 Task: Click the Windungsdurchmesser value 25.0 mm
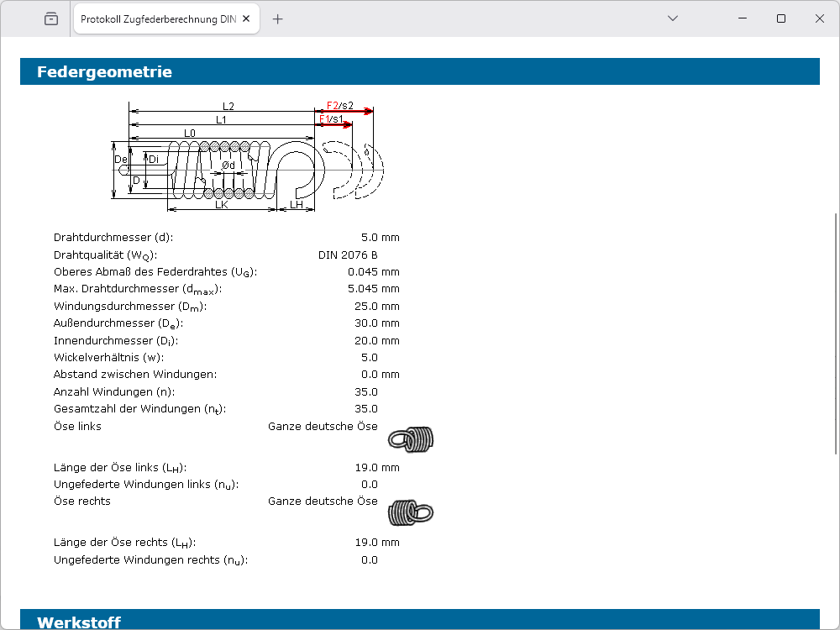tap(376, 307)
